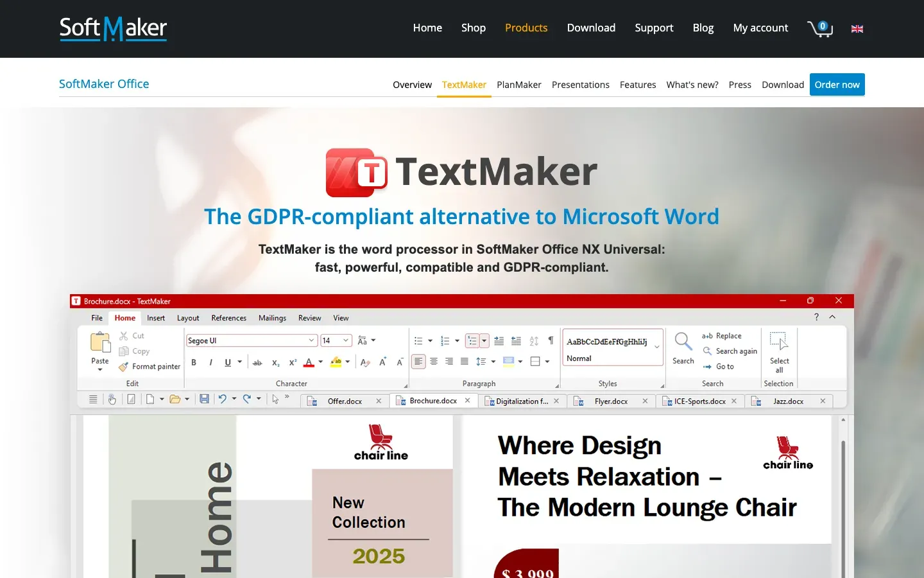Click the Order now button
924x578 pixels.
coord(837,85)
